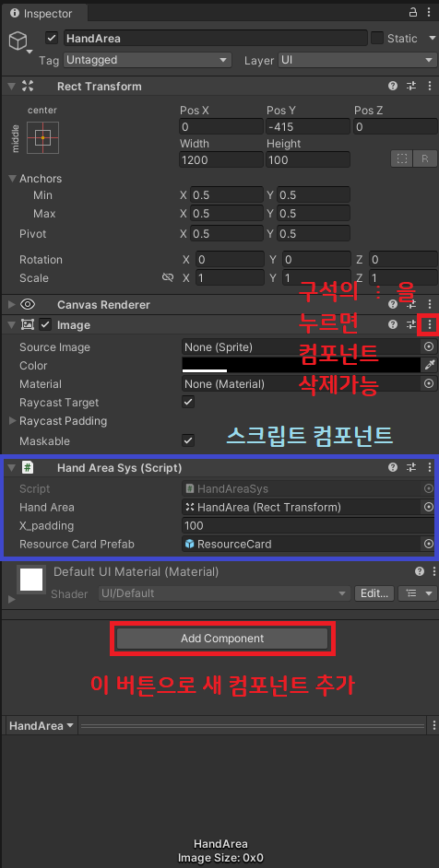Screen dimensions: 439x868
Task: Open Canvas Renderer help icon
Action: pos(393,304)
